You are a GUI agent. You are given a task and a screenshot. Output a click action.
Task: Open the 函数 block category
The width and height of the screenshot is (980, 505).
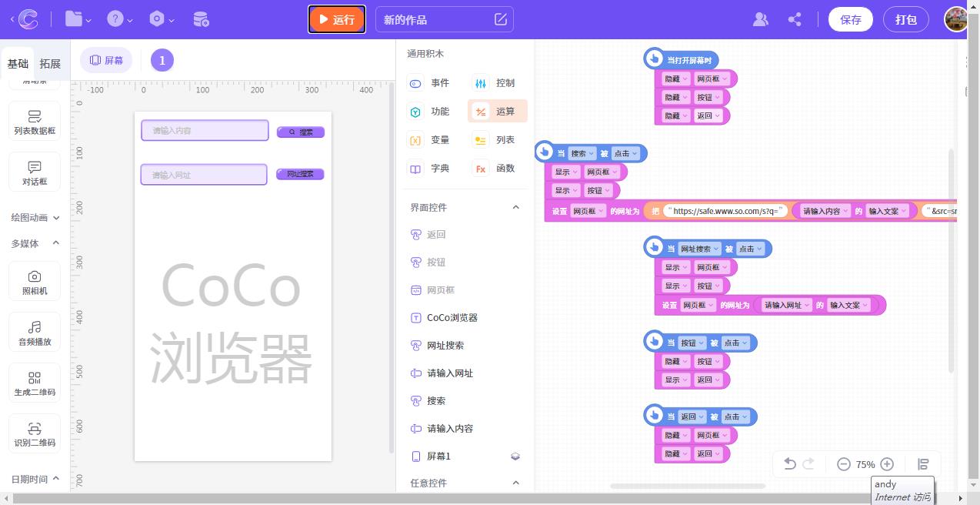click(496, 169)
